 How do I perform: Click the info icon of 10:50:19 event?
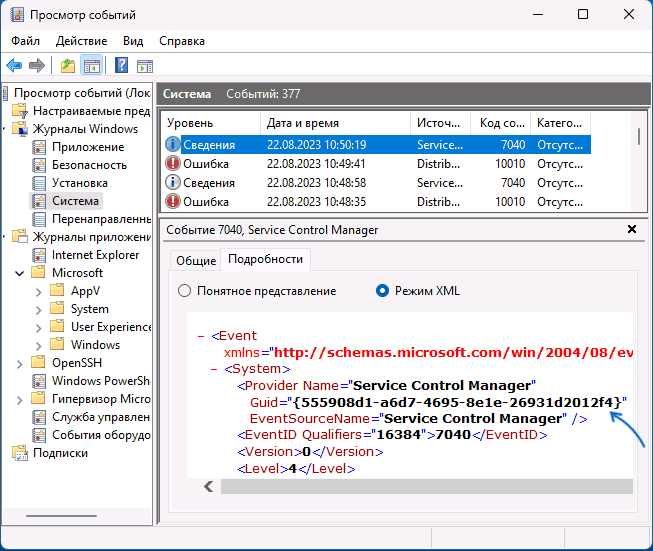click(173, 145)
